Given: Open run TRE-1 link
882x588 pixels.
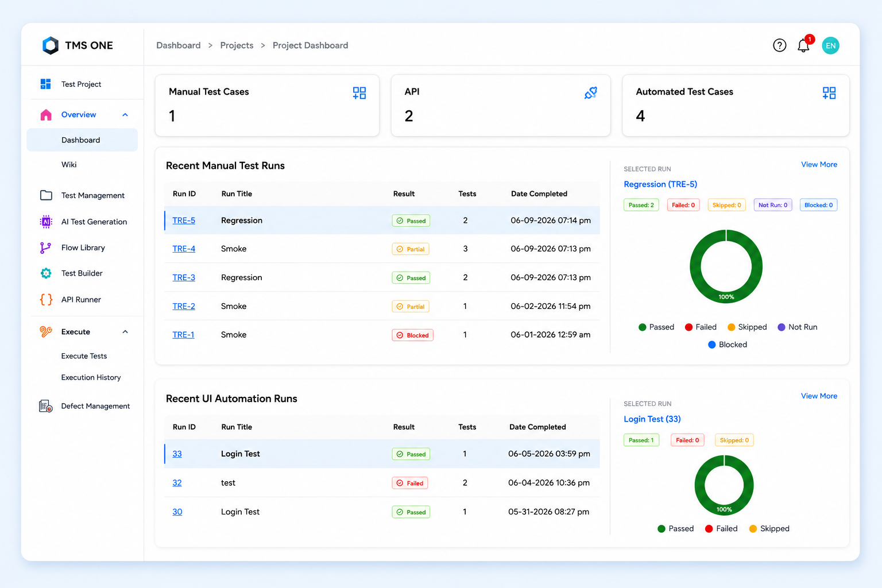Looking at the screenshot, I should pyautogui.click(x=183, y=335).
